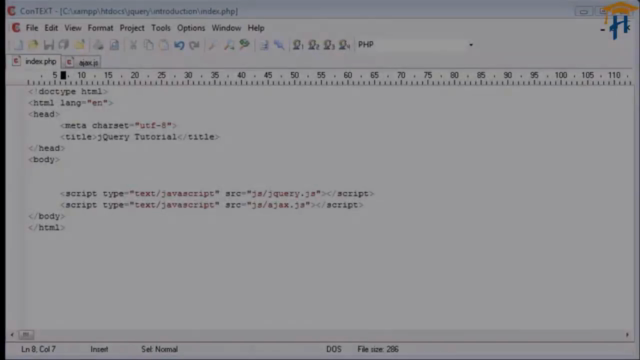The width and height of the screenshot is (640, 360).
Task: Click the ConTEXT logo icon in menu bar
Action: tap(16, 28)
